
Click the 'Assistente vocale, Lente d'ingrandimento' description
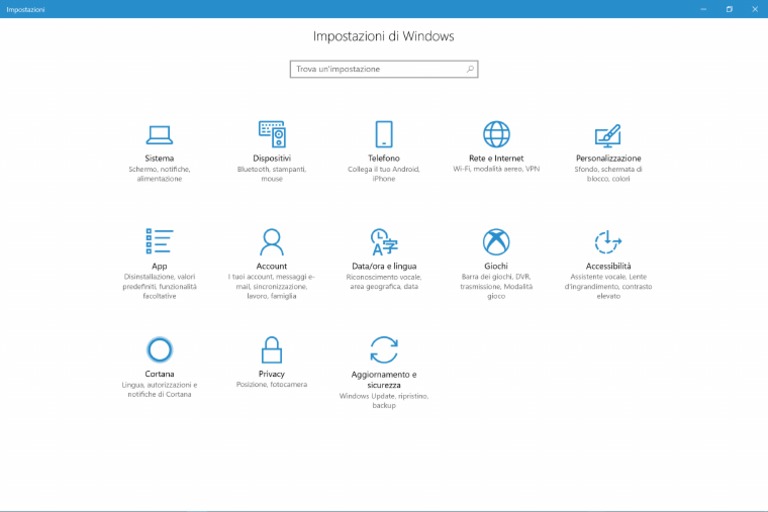click(608, 287)
